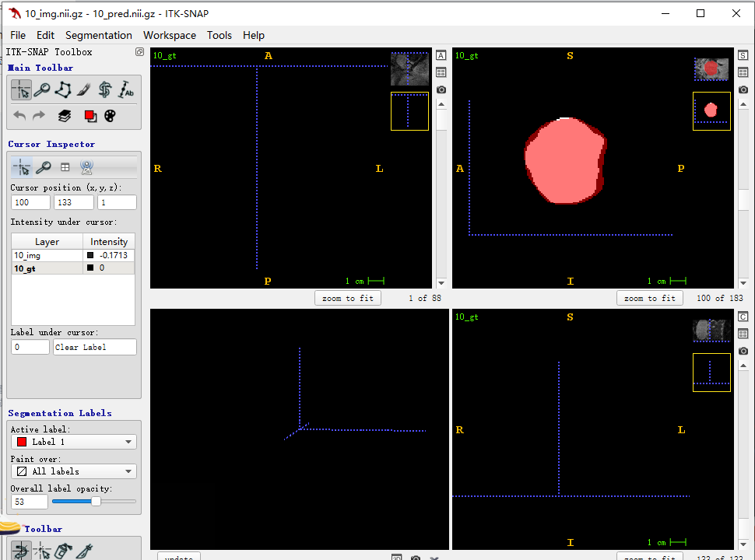Click the axial view scrollbar down arrow
The width and height of the screenshot is (755, 560).
(x=441, y=283)
